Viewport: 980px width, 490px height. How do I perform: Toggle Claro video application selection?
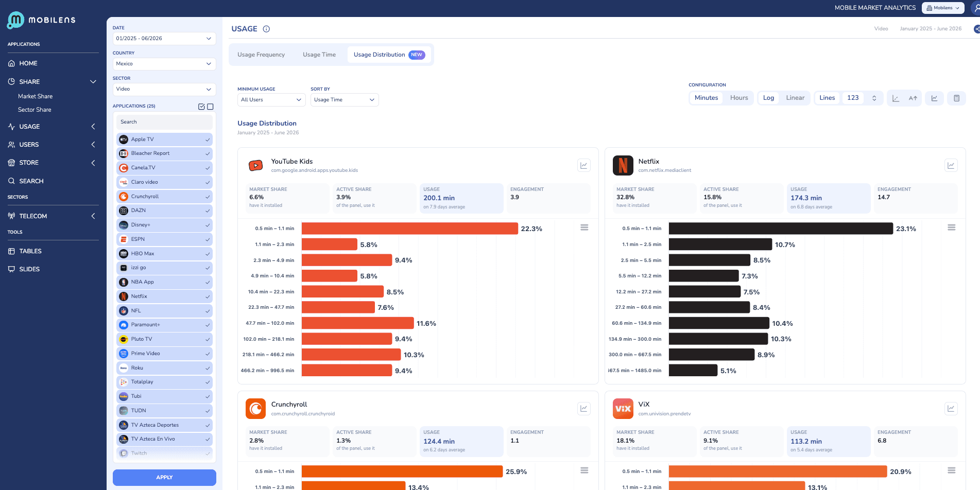point(164,182)
